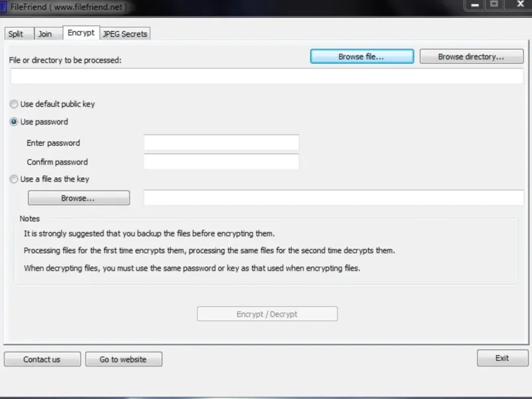
Task: Click the Browse directory... button
Action: (471, 57)
